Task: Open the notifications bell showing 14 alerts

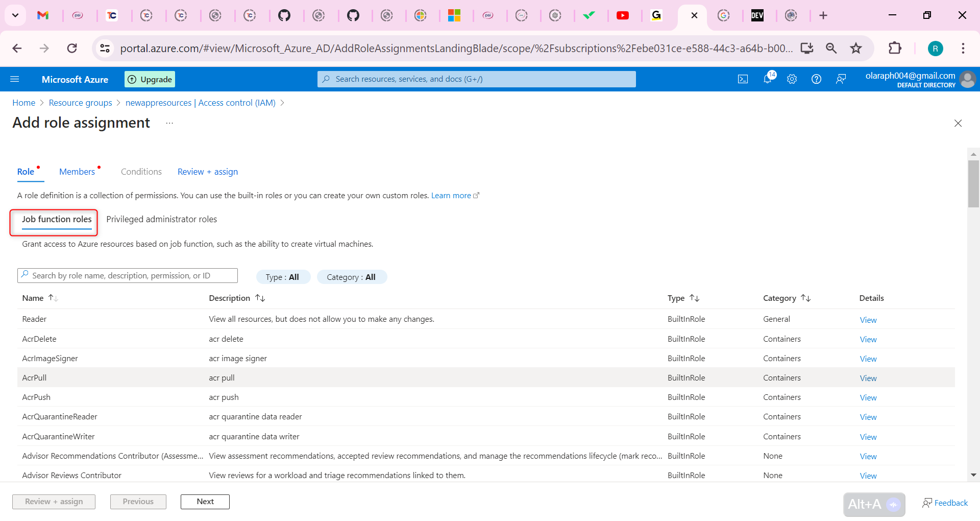Action: click(767, 79)
